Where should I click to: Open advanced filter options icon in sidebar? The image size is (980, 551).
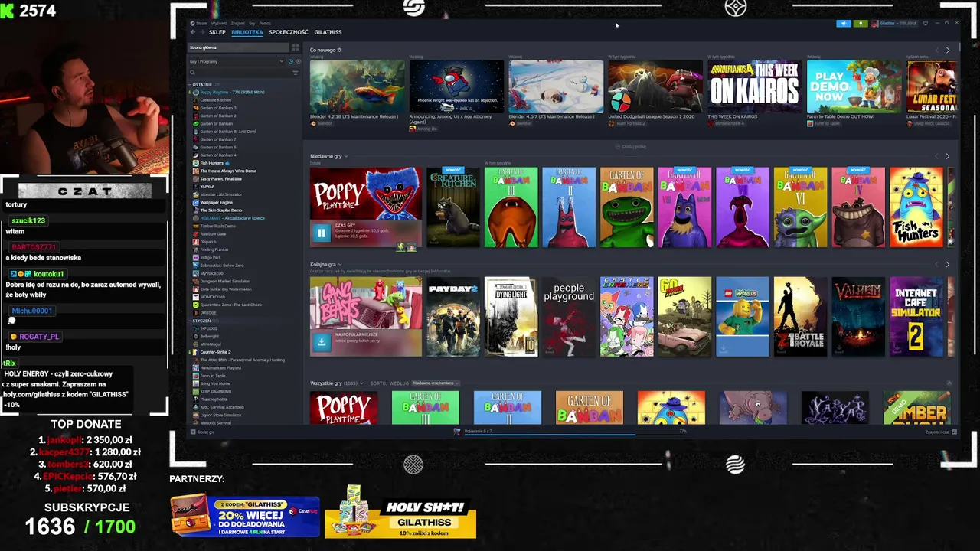tap(296, 73)
